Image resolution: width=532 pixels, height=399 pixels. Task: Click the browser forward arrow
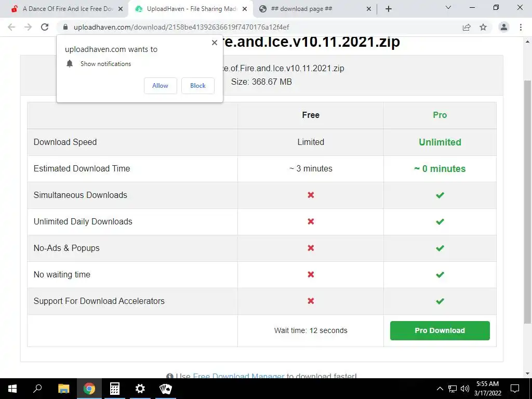pyautogui.click(x=28, y=27)
